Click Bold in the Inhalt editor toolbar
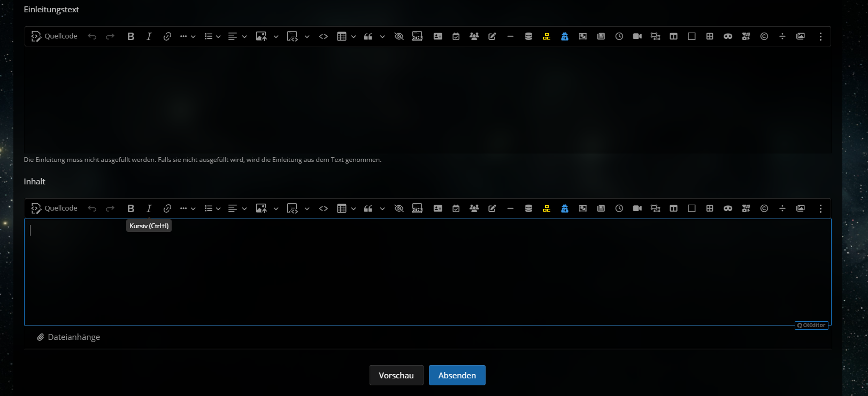The height and width of the screenshot is (396, 868). coord(130,208)
